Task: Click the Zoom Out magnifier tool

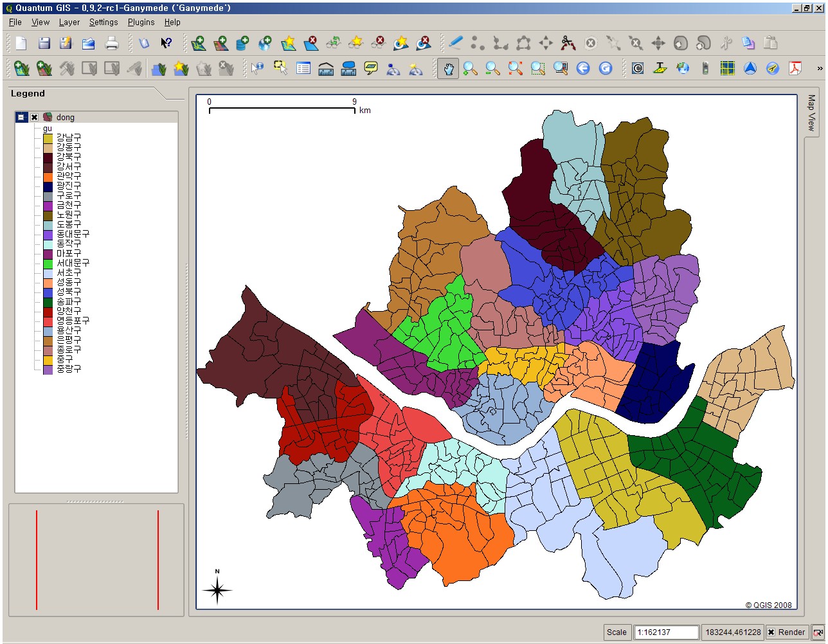Action: click(x=493, y=68)
